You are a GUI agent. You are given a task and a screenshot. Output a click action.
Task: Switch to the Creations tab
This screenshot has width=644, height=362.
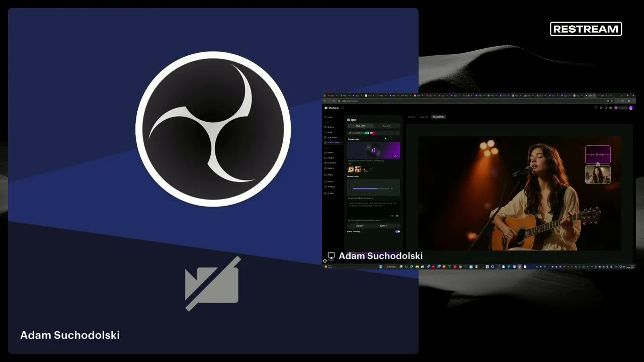(x=412, y=117)
